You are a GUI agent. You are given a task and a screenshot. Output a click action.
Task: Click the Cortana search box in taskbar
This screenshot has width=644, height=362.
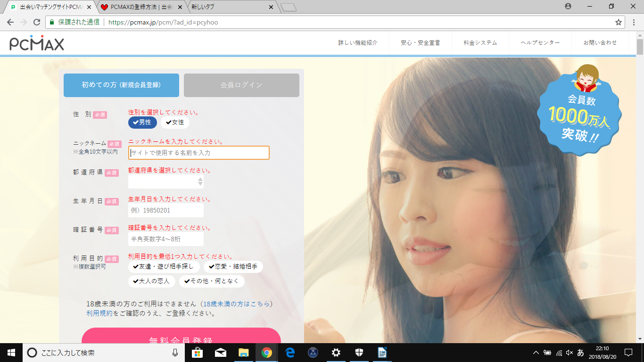(x=103, y=353)
